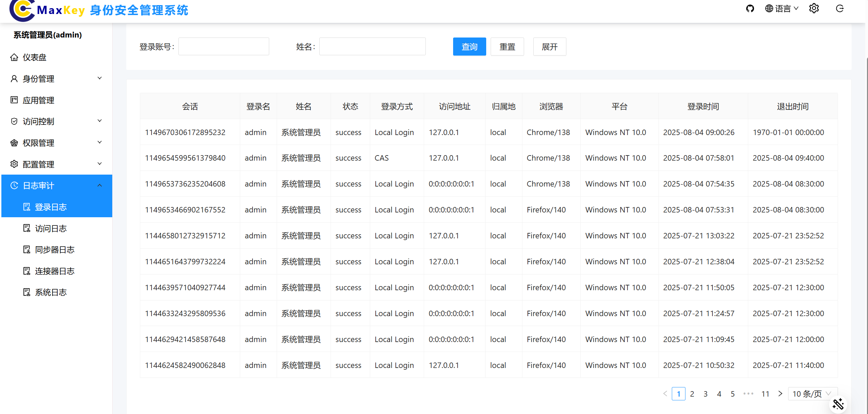
Task: Click the MaxKey logo
Action: point(22,10)
